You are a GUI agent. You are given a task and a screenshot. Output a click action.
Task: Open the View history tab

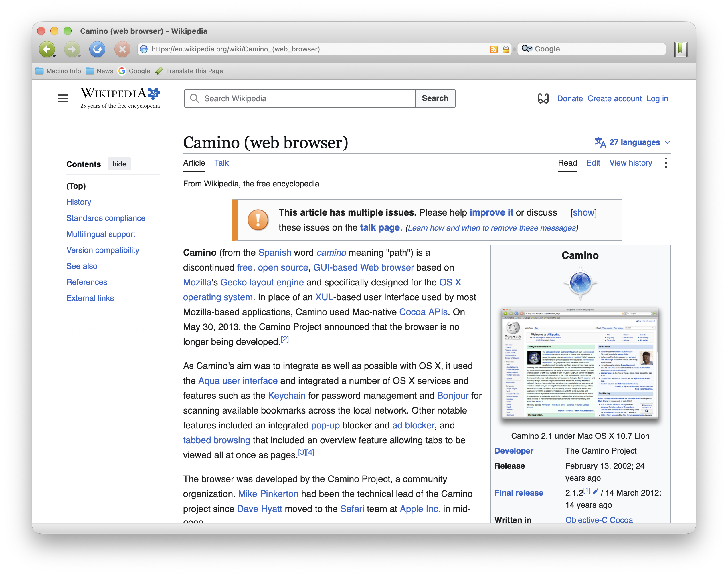[630, 163]
